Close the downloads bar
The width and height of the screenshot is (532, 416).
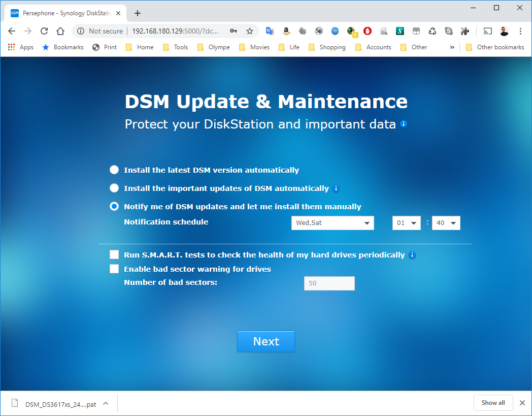522,403
